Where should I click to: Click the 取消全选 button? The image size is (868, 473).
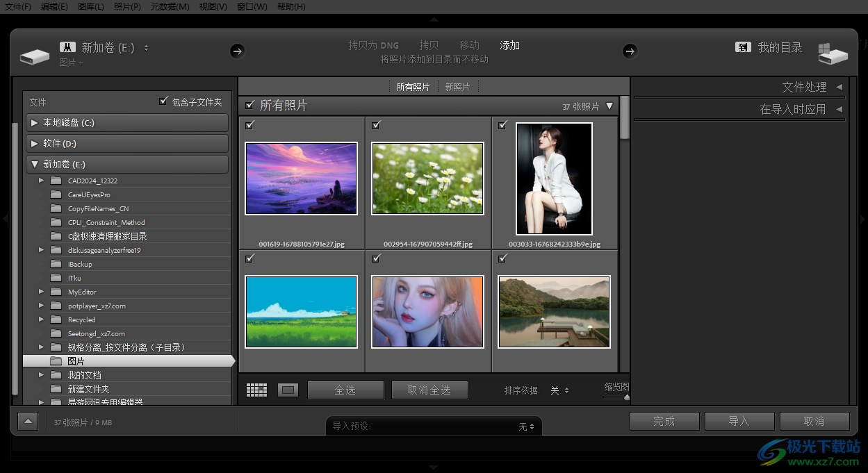429,390
